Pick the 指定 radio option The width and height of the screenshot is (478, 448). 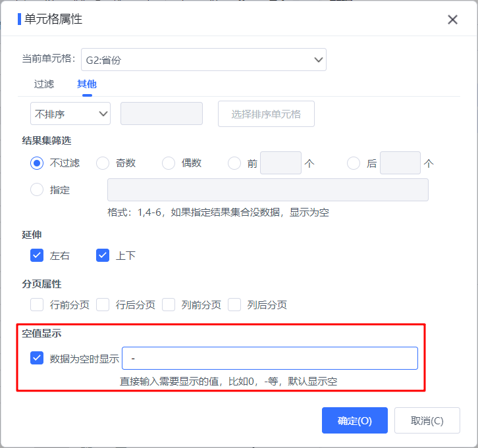tap(37, 189)
